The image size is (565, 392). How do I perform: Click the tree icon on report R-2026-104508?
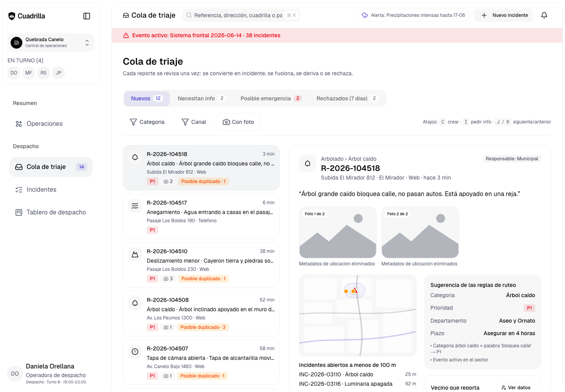coord(135,303)
